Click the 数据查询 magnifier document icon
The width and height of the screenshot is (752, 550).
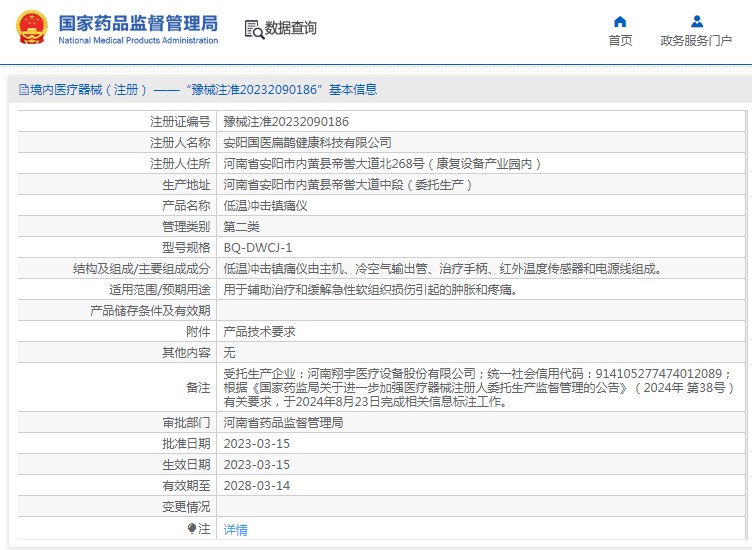(x=253, y=29)
